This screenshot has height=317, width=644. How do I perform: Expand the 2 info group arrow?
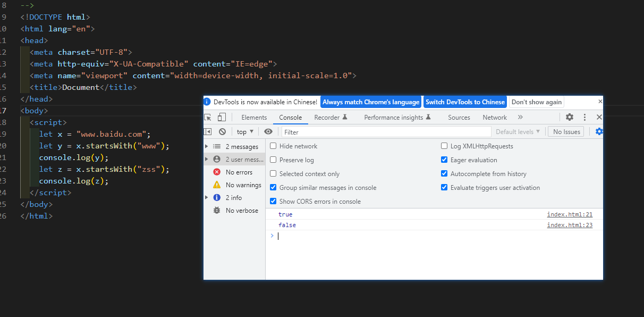click(207, 197)
